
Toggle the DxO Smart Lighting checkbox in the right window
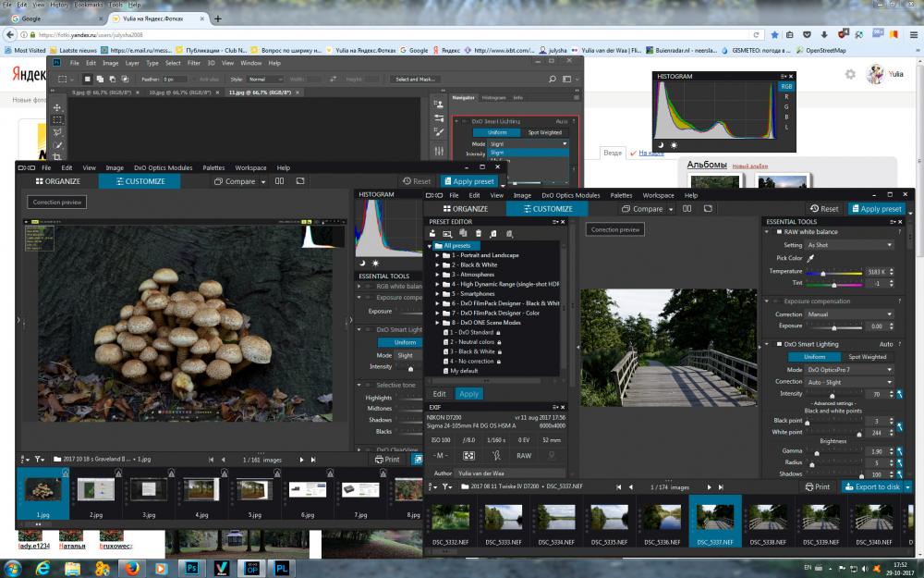pyautogui.click(x=779, y=344)
